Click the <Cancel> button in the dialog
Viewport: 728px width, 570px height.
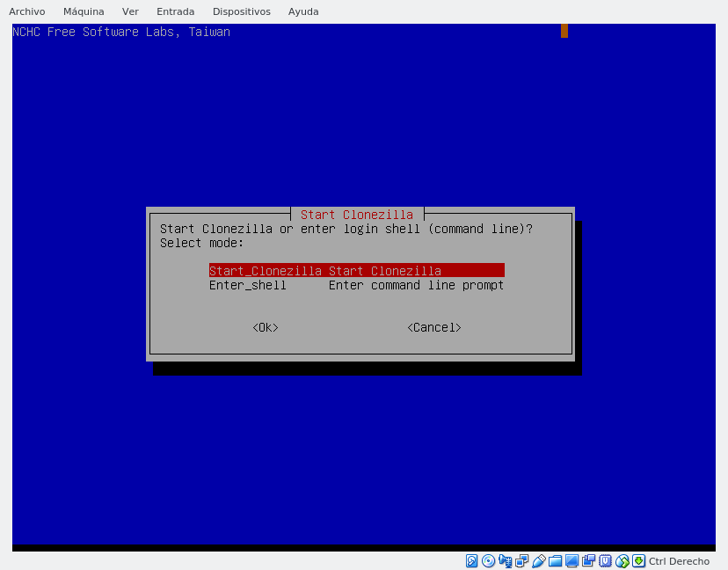pyautogui.click(x=434, y=327)
